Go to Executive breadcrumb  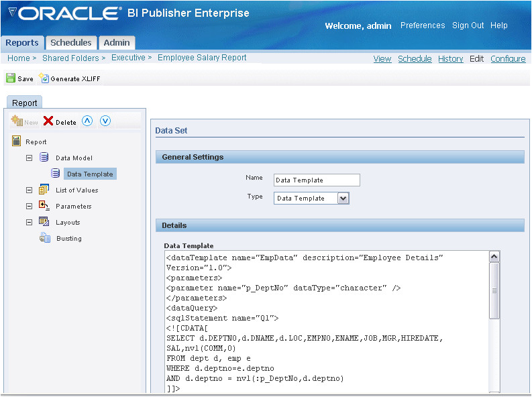point(128,58)
